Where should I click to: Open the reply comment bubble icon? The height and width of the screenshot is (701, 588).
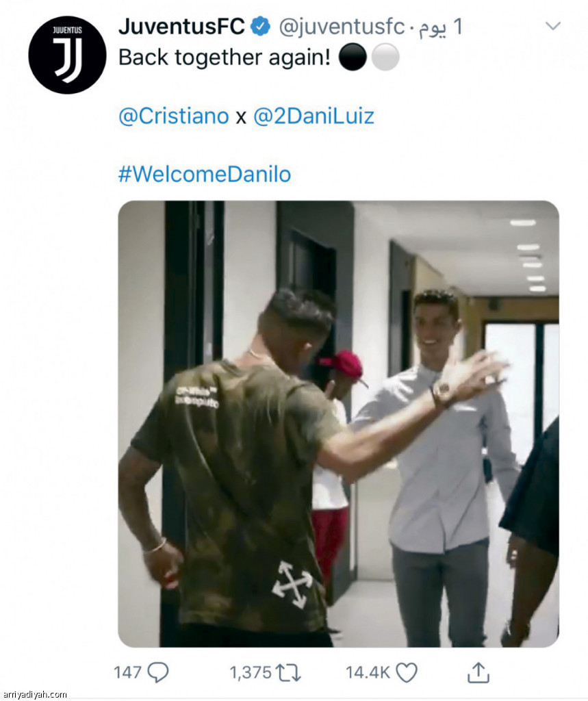click(158, 672)
